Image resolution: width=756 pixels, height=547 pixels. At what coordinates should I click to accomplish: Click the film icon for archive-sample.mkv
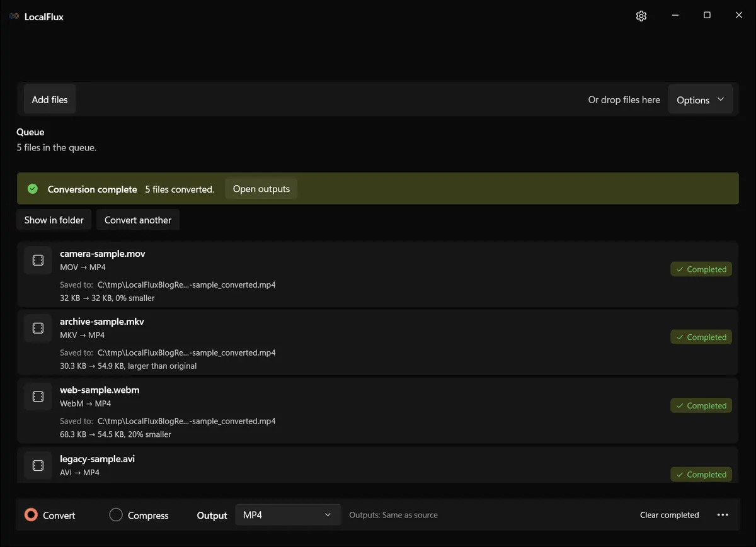pyautogui.click(x=38, y=328)
